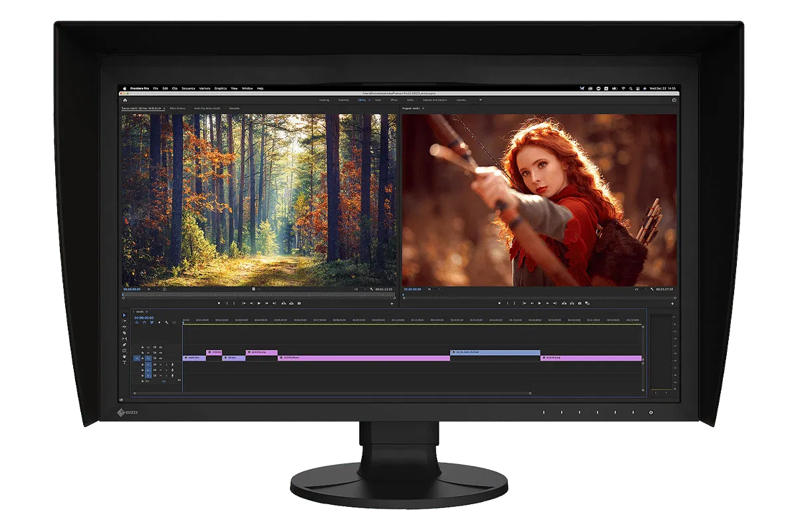Click the Add Marker icon under the Source monitor
The image size is (798, 532).
218,303
